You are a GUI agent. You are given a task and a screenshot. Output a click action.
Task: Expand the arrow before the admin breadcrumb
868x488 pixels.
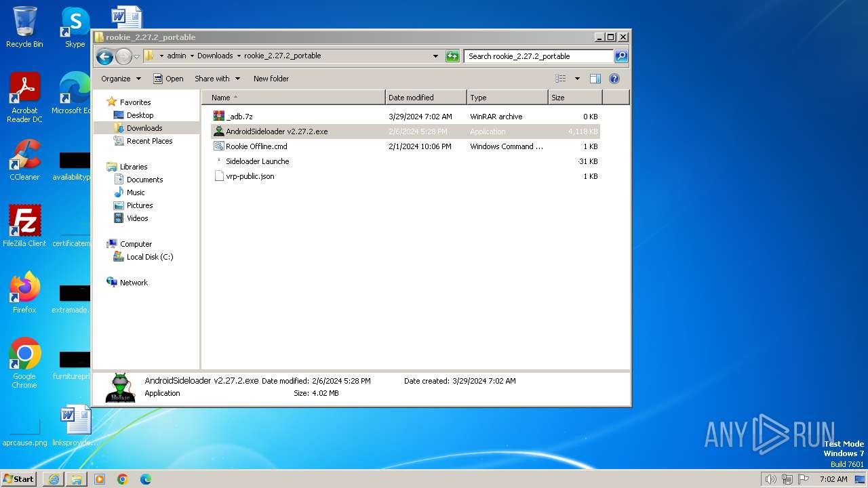click(161, 56)
